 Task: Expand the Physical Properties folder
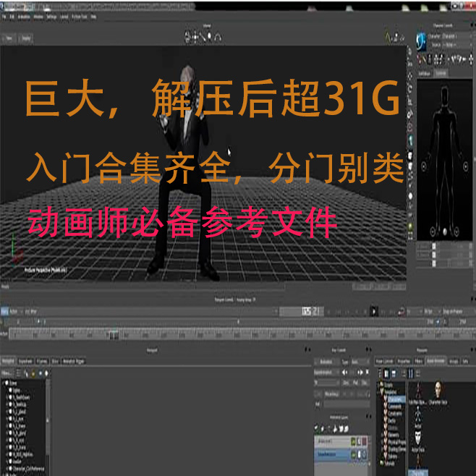[382, 442]
